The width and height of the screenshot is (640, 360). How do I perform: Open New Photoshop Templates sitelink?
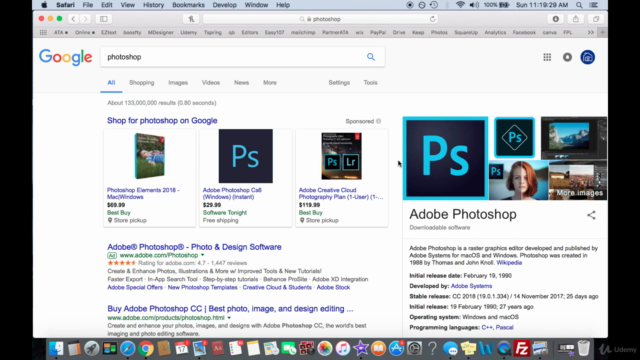coord(202,287)
